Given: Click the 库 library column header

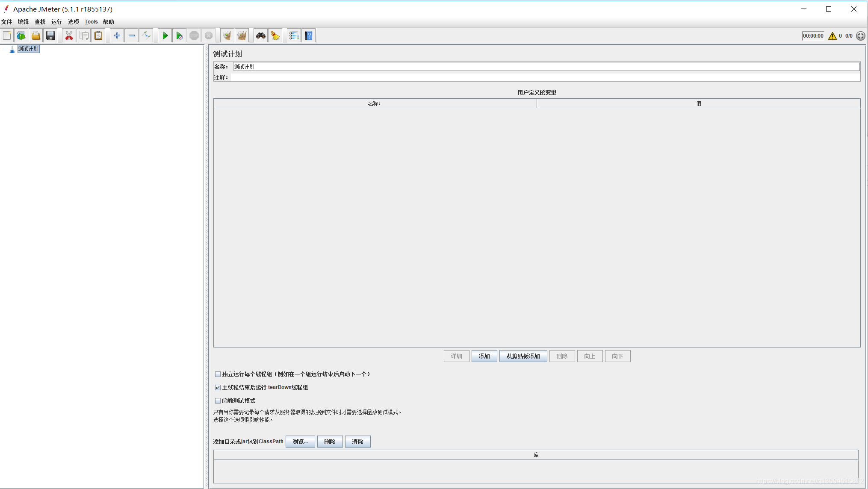Looking at the screenshot, I should (x=536, y=455).
